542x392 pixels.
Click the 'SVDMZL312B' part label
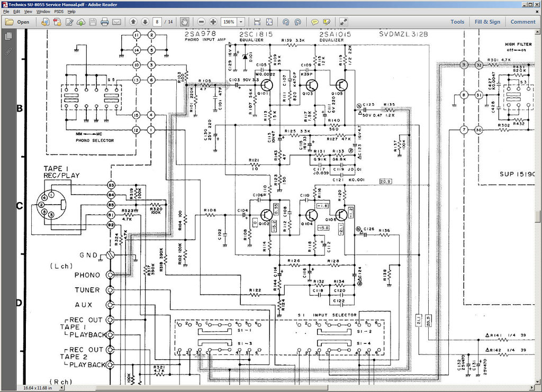tap(403, 34)
